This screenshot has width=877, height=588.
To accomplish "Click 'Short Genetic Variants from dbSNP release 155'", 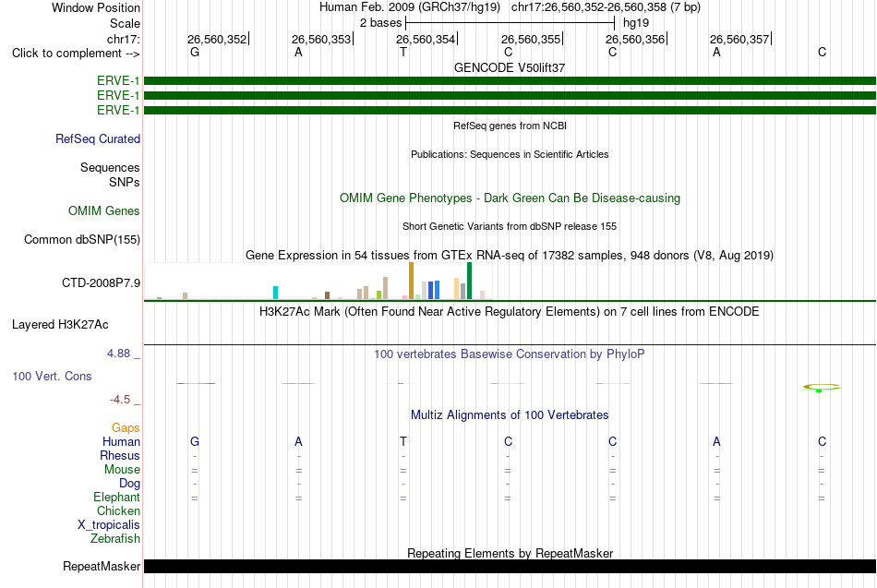I will click(x=510, y=226).
